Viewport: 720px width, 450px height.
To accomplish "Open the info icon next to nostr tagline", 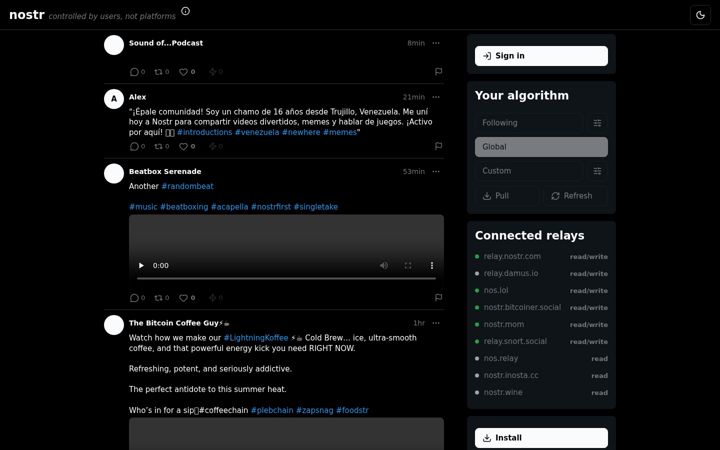I will click(185, 11).
